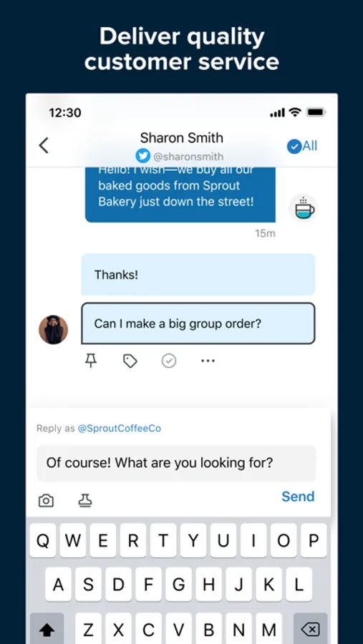363x644 pixels.
Task: Pin the selected message with the pin icon
Action: click(x=91, y=361)
